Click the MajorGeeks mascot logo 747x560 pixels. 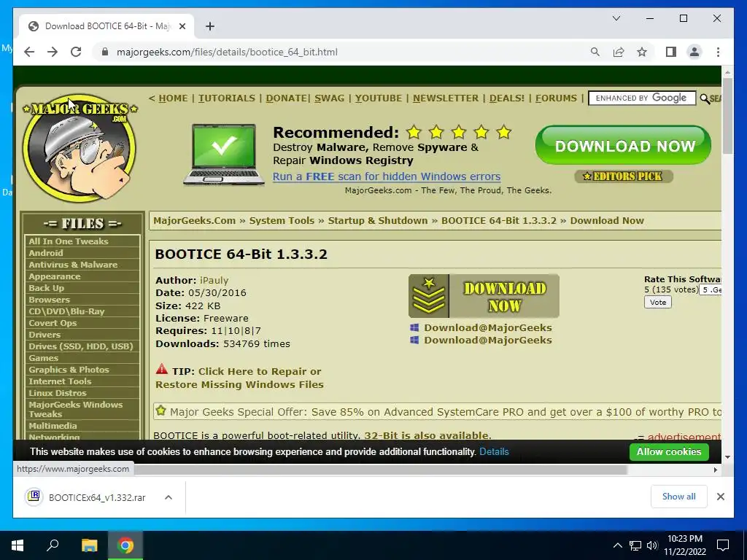tap(80, 147)
